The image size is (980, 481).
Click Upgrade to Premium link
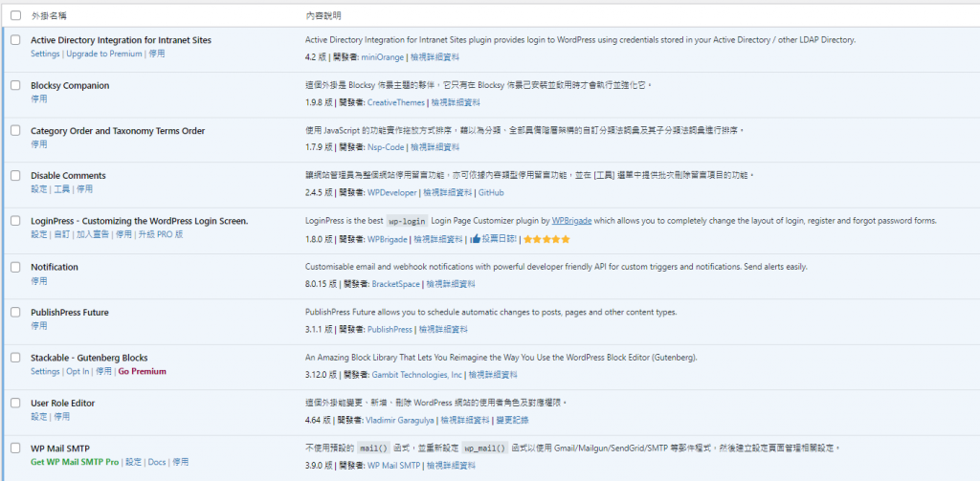click(104, 54)
